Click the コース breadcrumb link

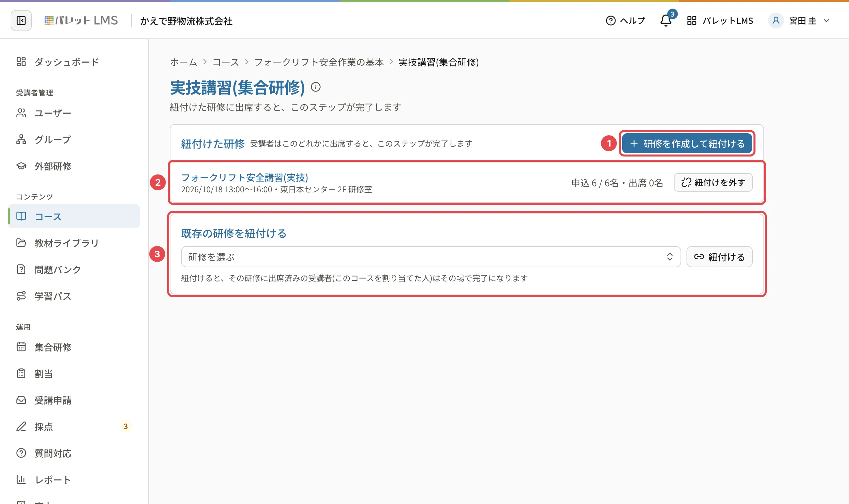click(x=226, y=62)
